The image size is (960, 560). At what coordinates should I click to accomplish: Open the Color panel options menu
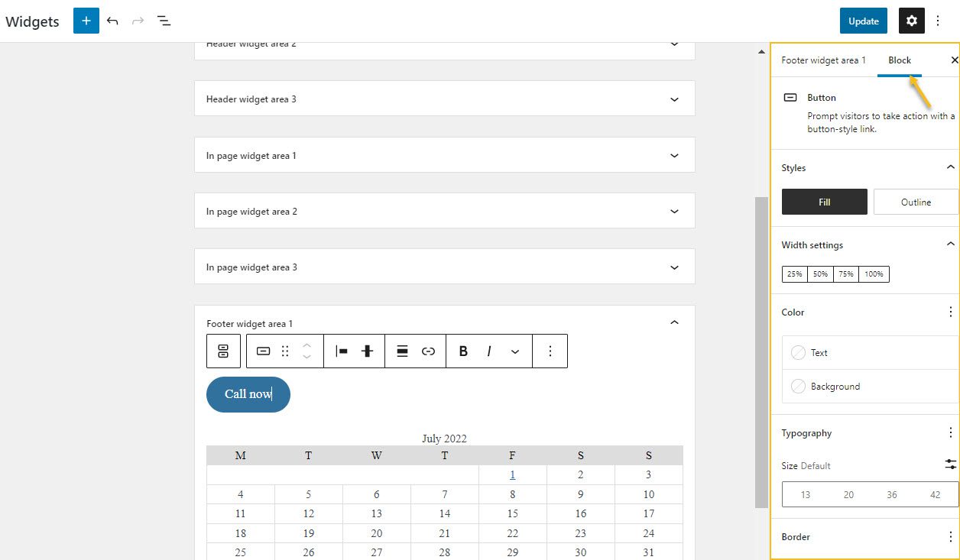[950, 312]
